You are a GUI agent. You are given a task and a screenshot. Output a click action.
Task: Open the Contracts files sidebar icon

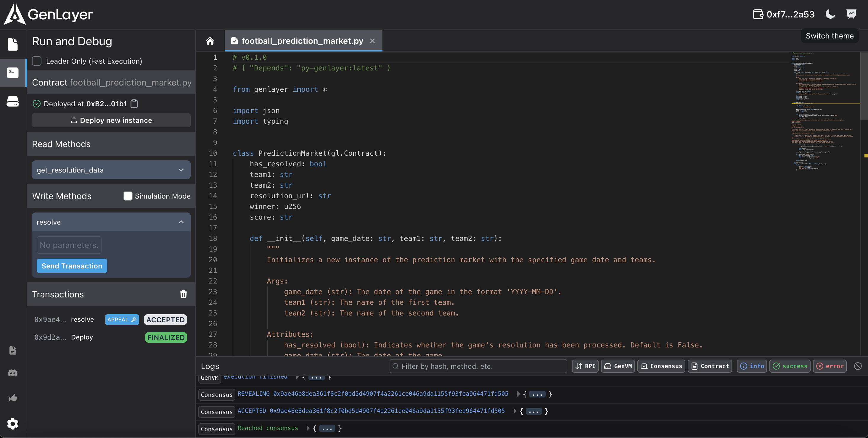pyautogui.click(x=13, y=44)
